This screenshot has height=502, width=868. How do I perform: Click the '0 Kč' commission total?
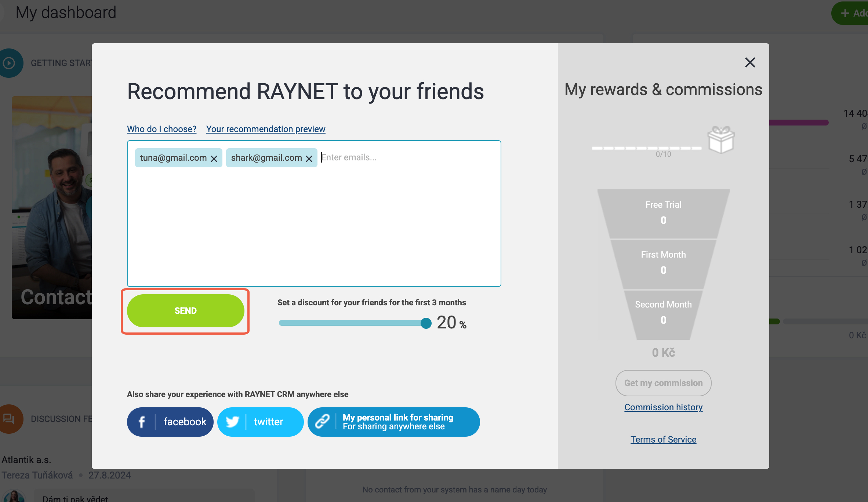[663, 353]
